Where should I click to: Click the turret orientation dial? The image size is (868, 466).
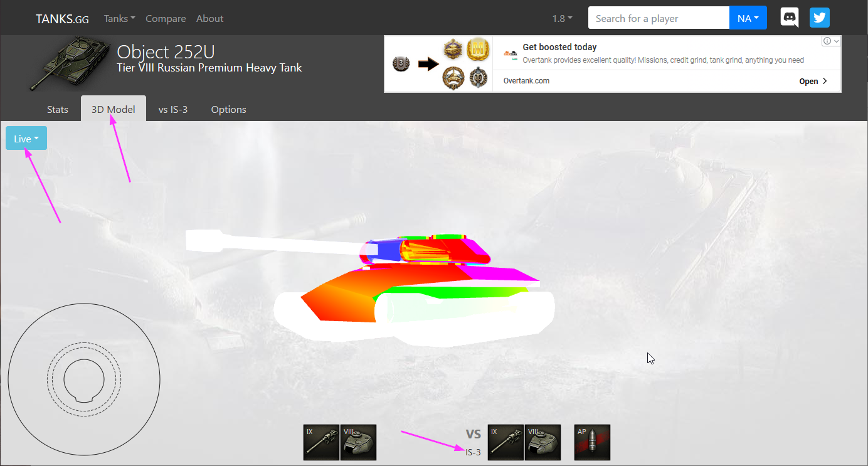click(84, 379)
